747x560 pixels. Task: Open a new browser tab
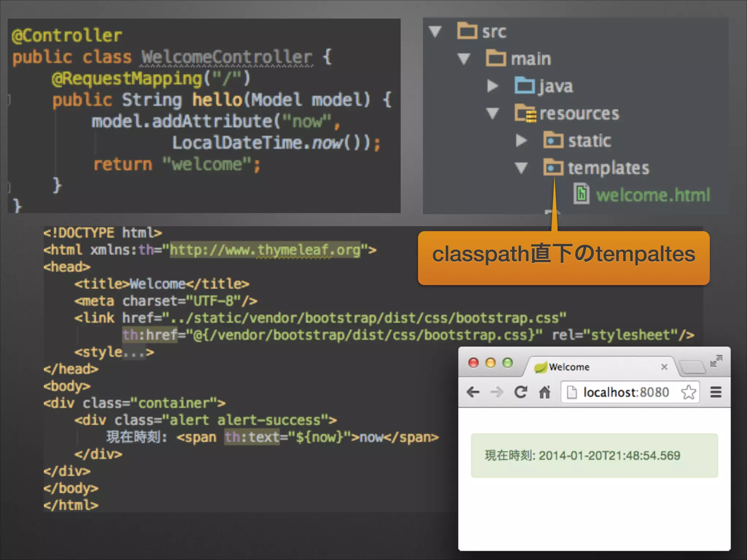click(x=692, y=367)
